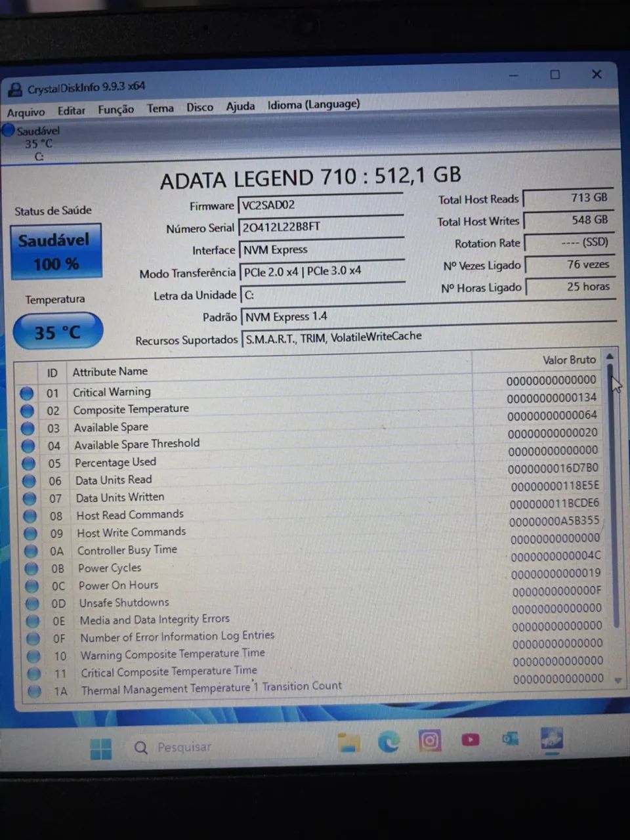Click the status dot for Power Cycles
The width and height of the screenshot is (630, 840).
tap(31, 568)
